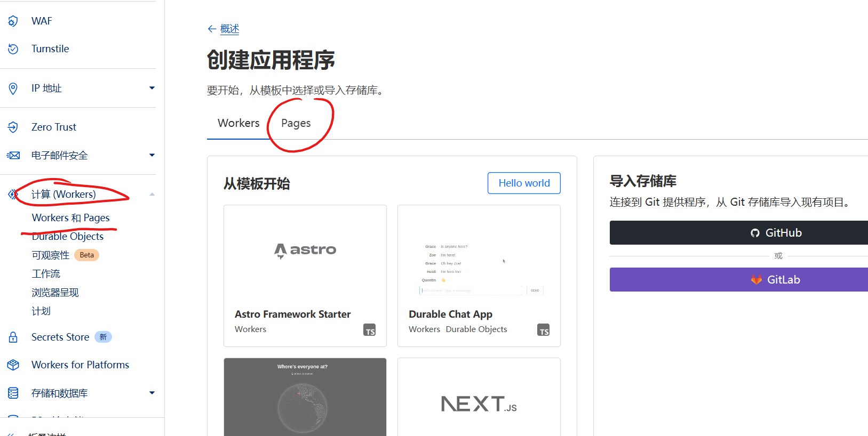Viewport: 868px width, 436px height.
Task: Open Secrets Store in sidebar
Action: [60, 337]
